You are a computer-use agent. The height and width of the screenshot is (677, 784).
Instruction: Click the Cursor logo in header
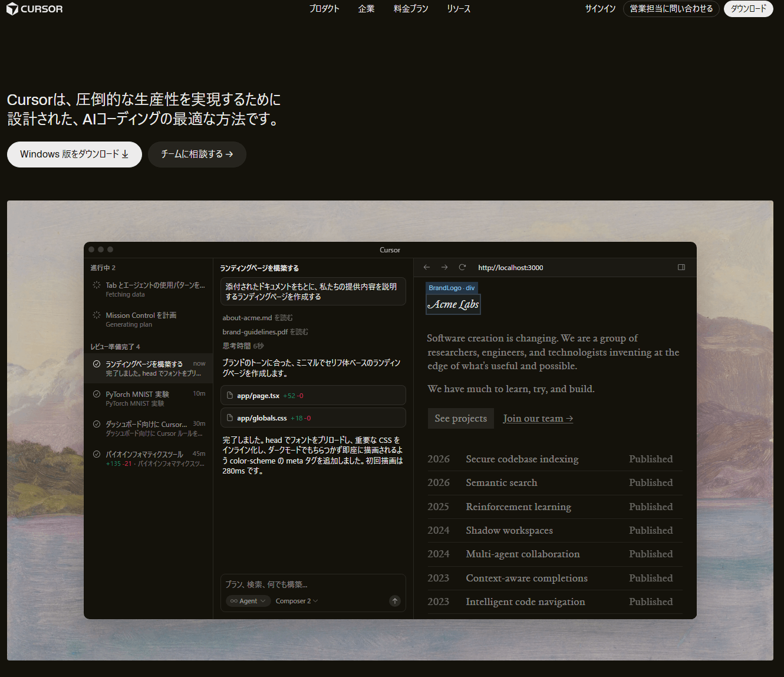point(34,9)
